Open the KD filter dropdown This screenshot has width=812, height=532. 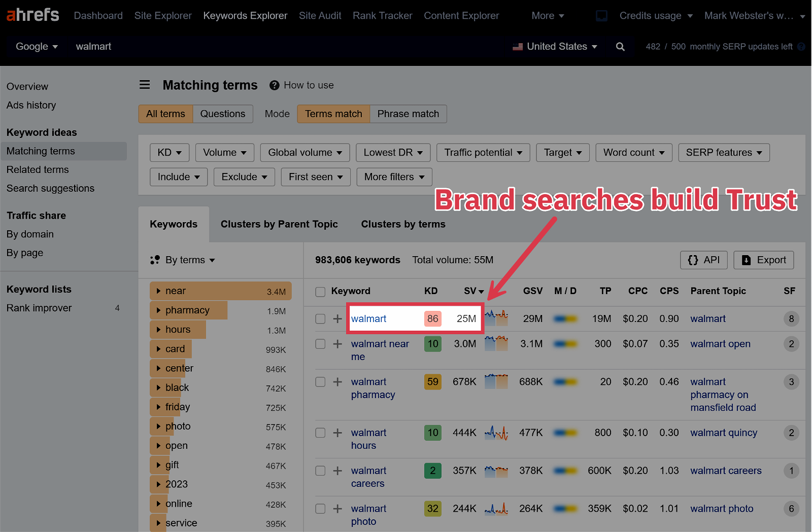[169, 153]
